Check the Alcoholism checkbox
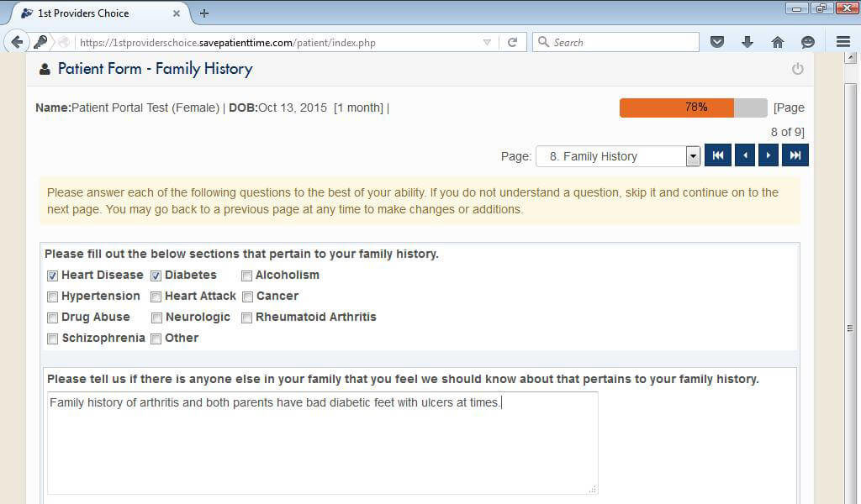This screenshot has height=504, width=861. (x=246, y=276)
